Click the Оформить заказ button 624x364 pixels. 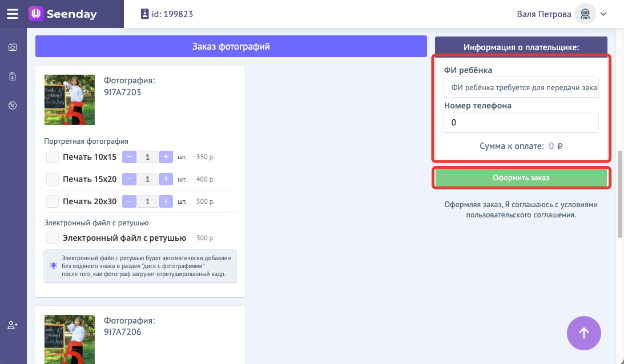point(521,178)
